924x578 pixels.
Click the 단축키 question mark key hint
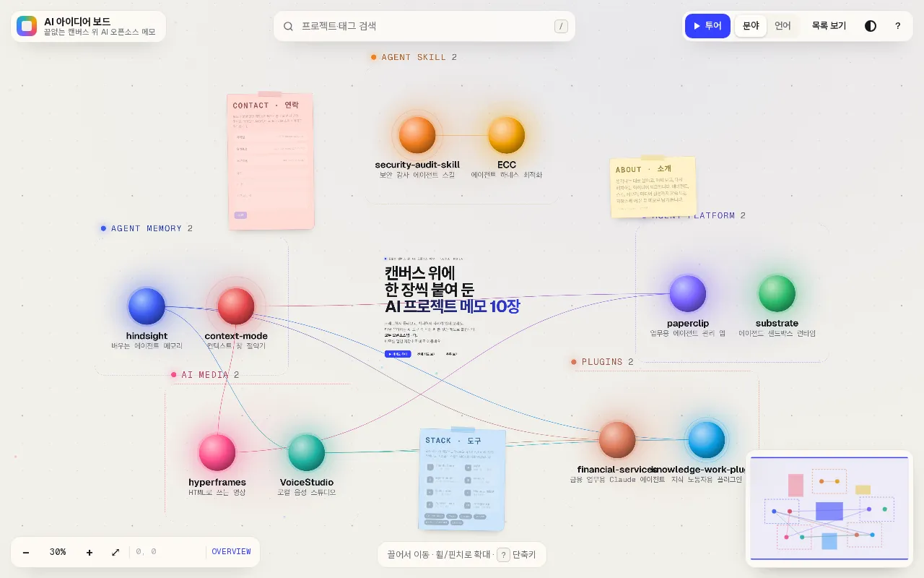(504, 555)
